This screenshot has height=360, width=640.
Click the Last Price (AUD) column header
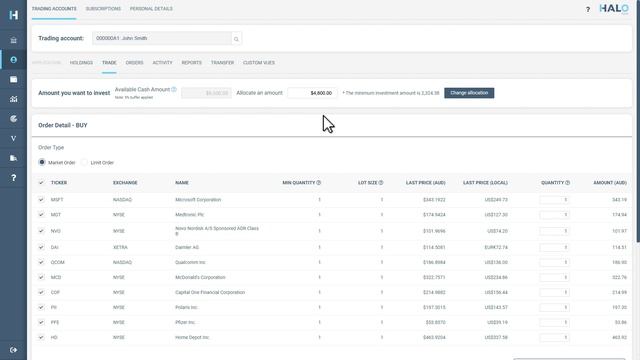425,182
